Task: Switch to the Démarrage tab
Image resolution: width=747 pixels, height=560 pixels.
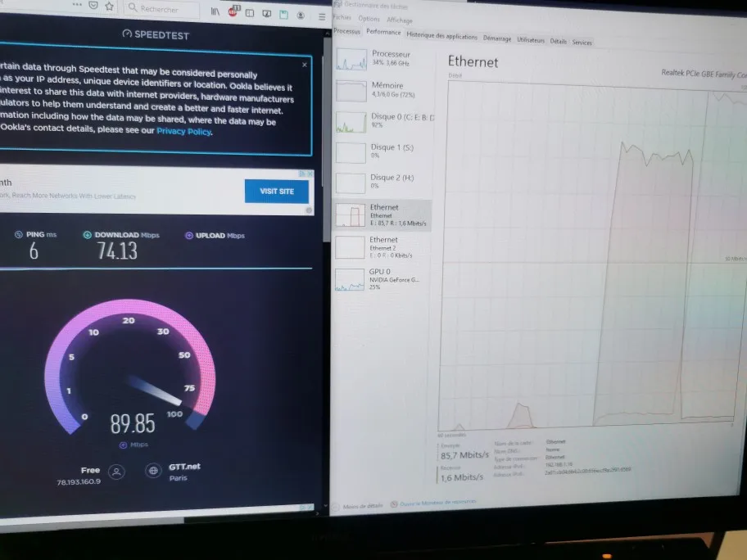Action: (x=497, y=38)
